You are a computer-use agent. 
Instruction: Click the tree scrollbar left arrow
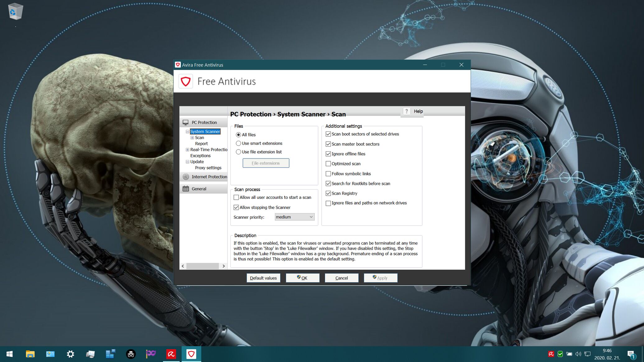183,266
